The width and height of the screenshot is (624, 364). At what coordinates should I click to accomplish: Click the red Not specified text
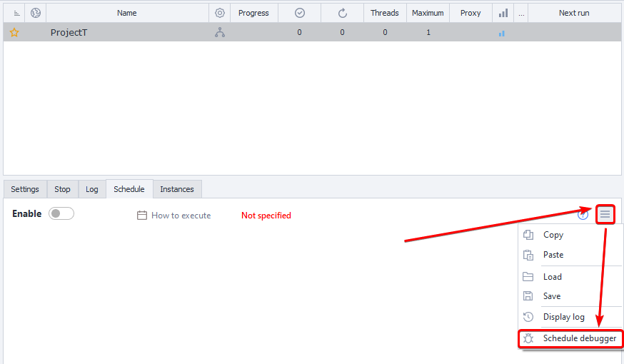[266, 216]
